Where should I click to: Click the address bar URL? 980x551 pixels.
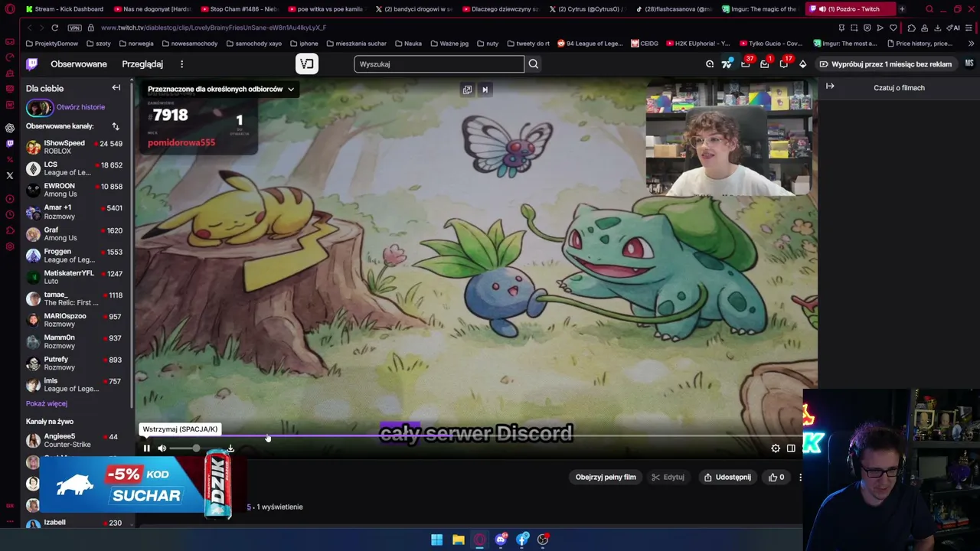pos(213,28)
